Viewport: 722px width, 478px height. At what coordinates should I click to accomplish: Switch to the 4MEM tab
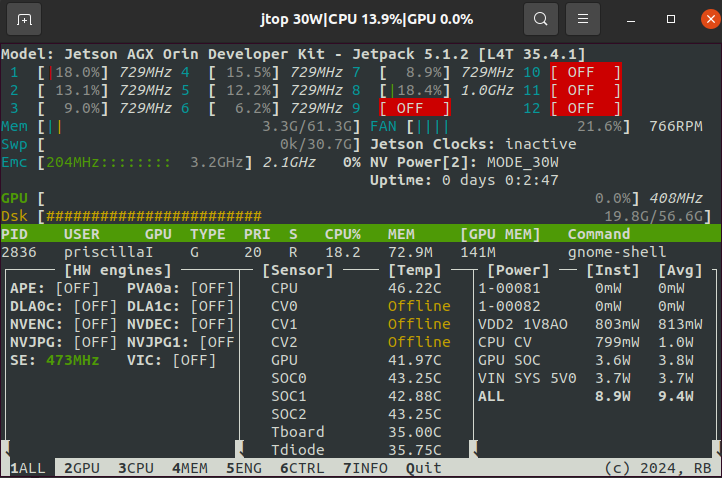click(x=190, y=468)
